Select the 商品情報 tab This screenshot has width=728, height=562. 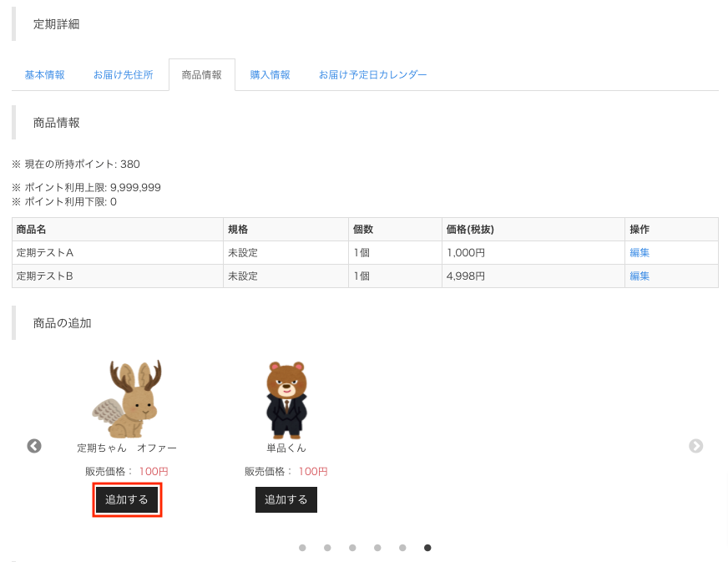(202, 75)
